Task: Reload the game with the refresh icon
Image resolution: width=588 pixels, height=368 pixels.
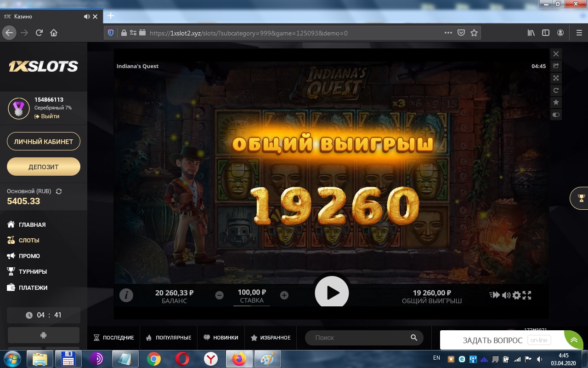Action: [x=556, y=90]
